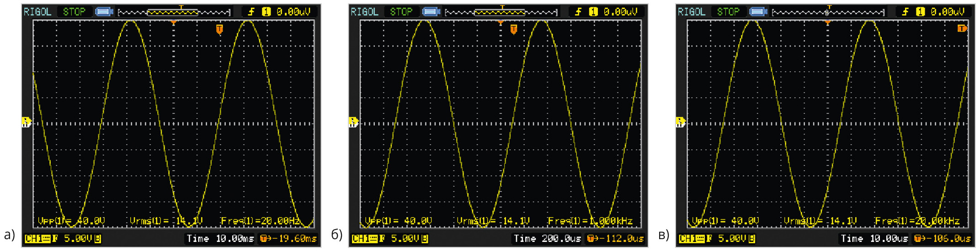980x251 pixels.
Task: Select the Time 200.0us timebase readout
Action: tap(547, 238)
